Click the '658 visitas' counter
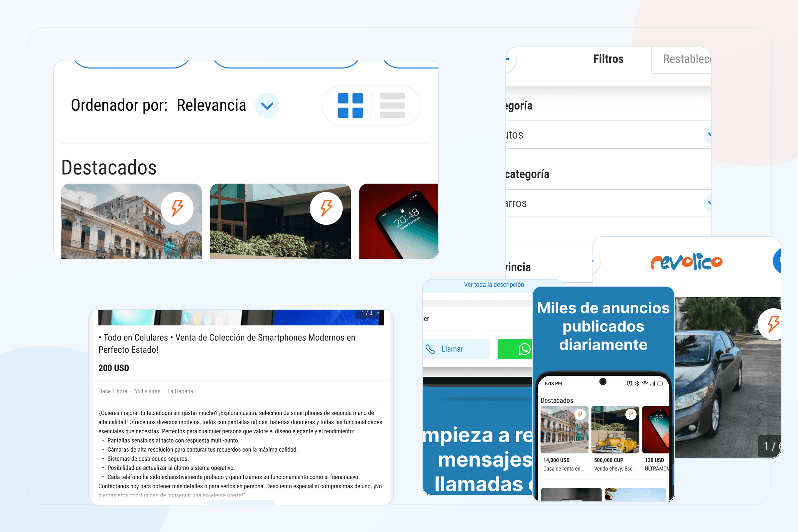798x532 pixels. click(147, 391)
